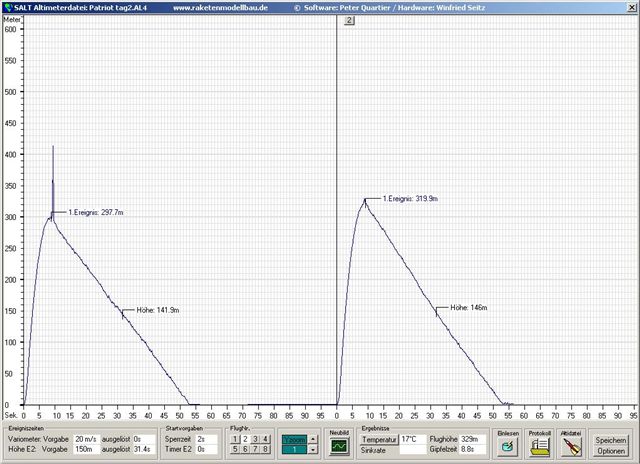
Task: Click the Sinkrate result field
Action: [x=412, y=450]
